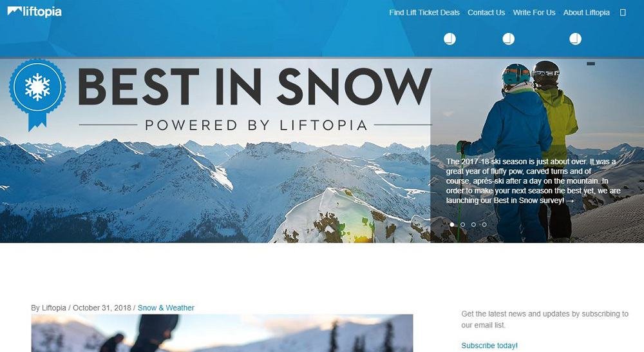Switch to the third slide dot
Image resolution: width=644 pixels, height=352 pixels.
click(x=473, y=224)
